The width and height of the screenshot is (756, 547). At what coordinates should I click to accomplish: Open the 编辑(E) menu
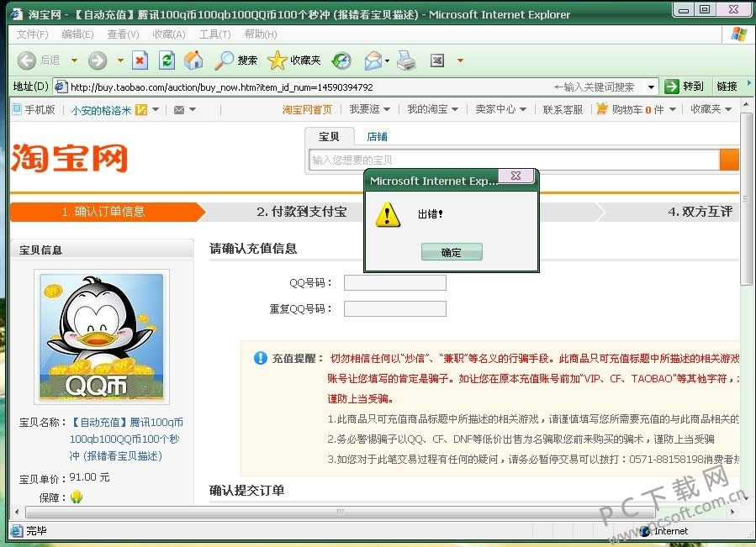click(x=77, y=34)
